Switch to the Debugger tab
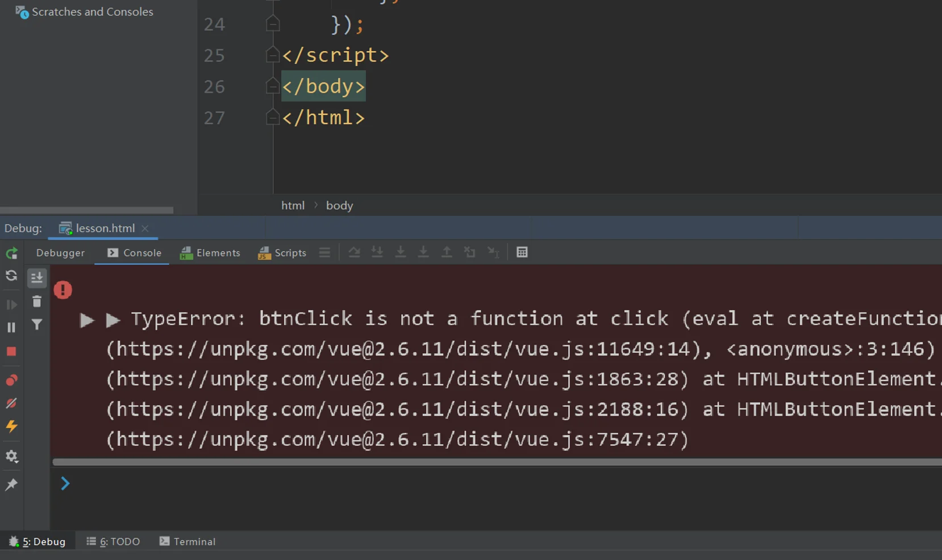This screenshot has width=942, height=560. [60, 253]
